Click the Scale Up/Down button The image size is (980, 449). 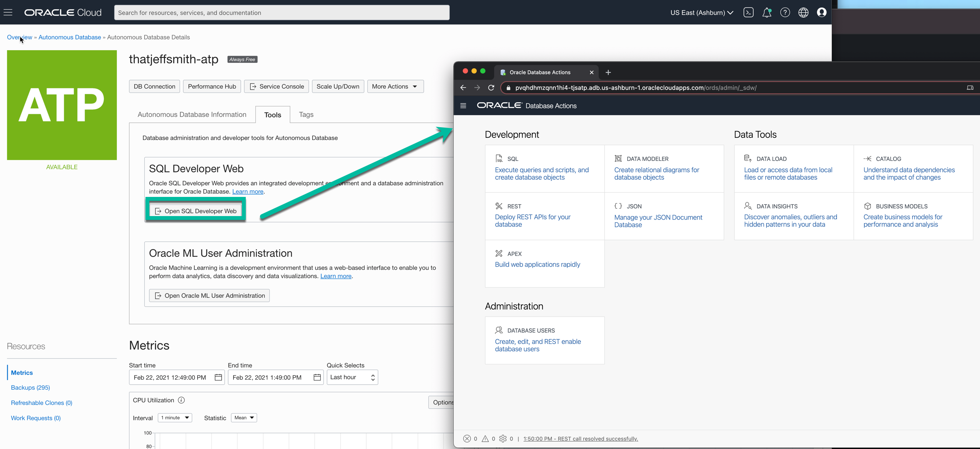point(338,87)
